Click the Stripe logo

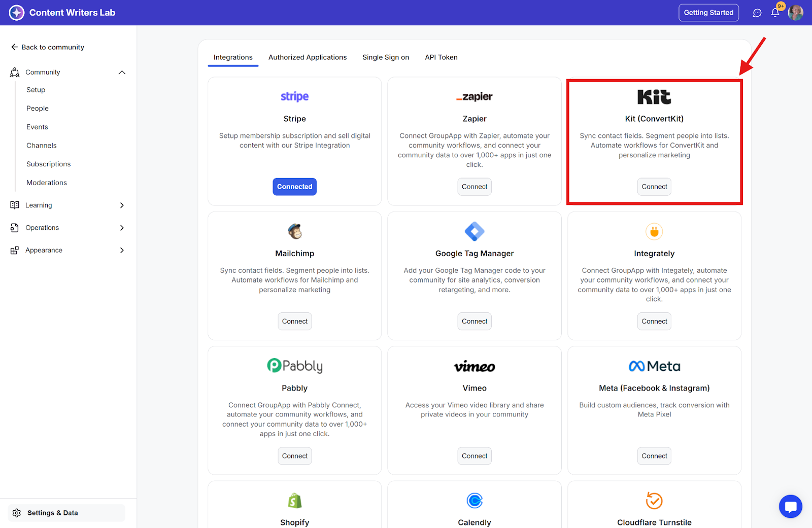295,96
